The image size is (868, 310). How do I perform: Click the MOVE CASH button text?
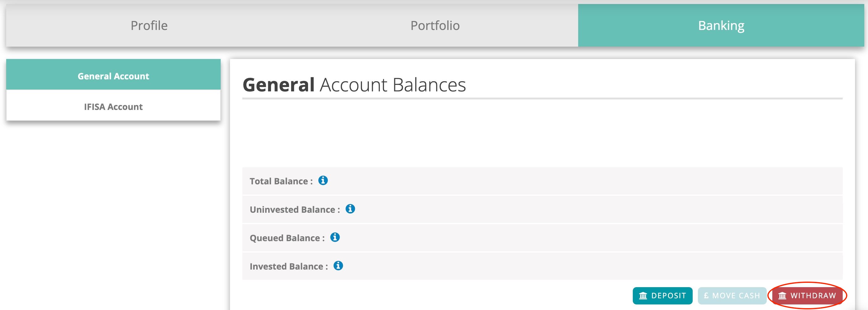click(736, 296)
